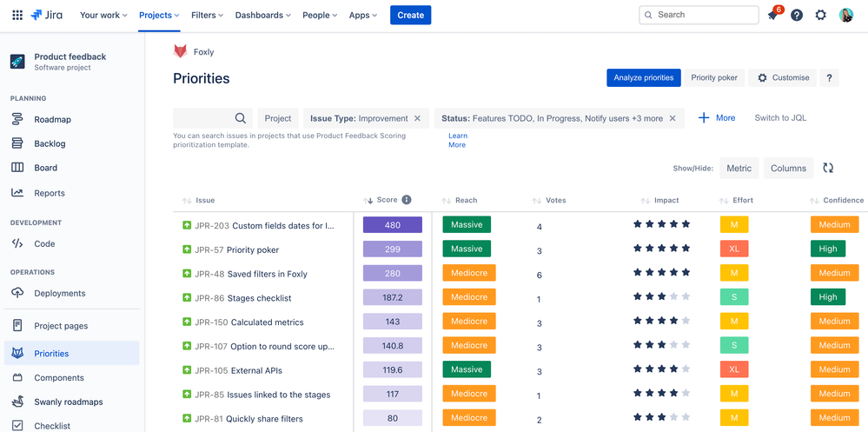Screen dimensions: 868x432
Task: Open issue JPR-85 Issues linked to the stages
Action: [262, 395]
